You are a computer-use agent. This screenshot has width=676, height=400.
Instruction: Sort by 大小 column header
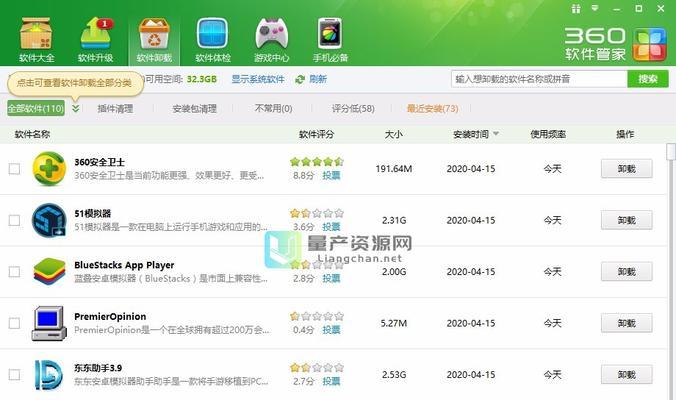click(x=393, y=134)
